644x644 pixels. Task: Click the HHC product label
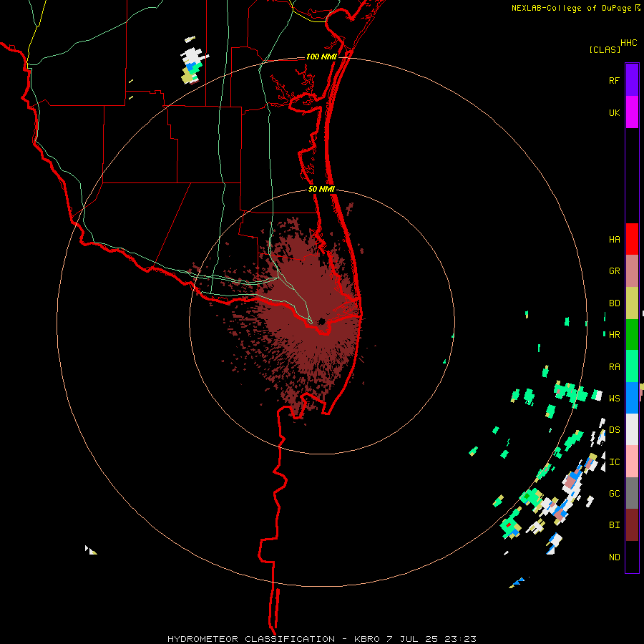pos(628,43)
